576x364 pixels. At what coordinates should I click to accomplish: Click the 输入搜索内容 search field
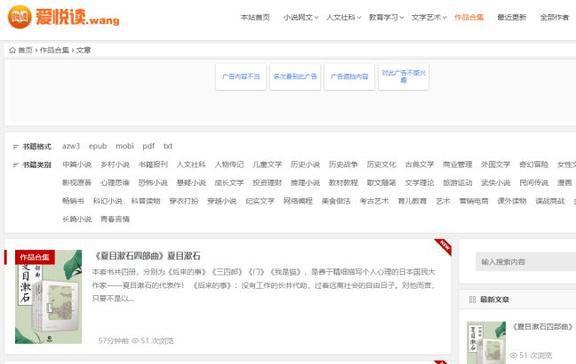click(x=526, y=262)
